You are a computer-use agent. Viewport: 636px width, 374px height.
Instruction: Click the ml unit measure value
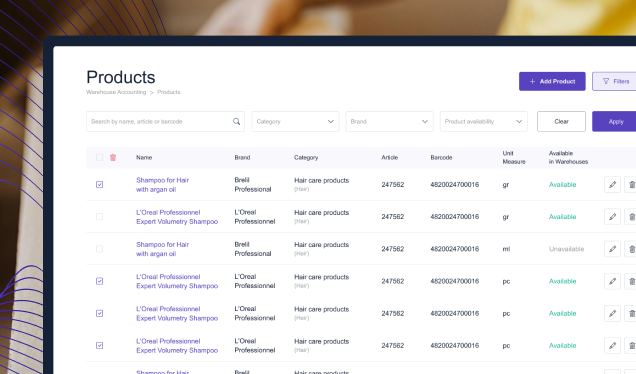(x=506, y=249)
